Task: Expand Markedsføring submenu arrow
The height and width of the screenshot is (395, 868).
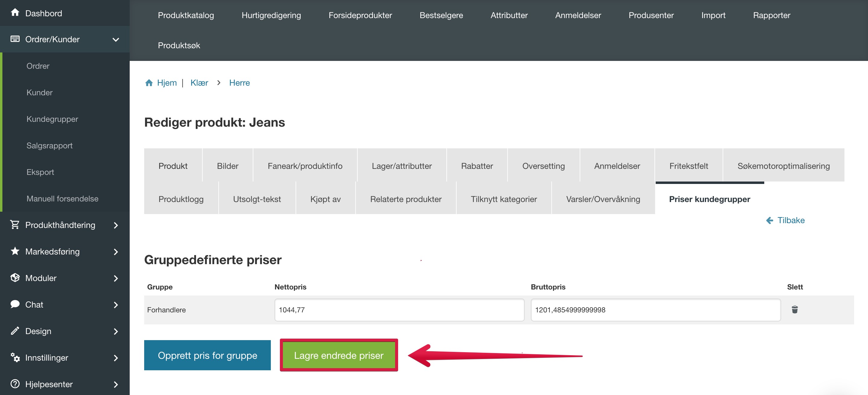Action: pos(116,251)
